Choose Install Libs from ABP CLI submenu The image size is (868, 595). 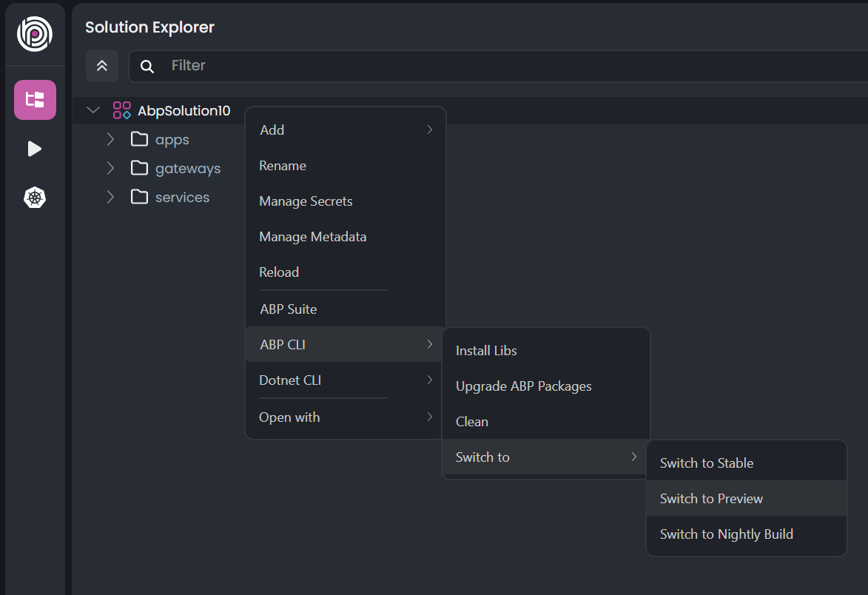click(x=486, y=351)
